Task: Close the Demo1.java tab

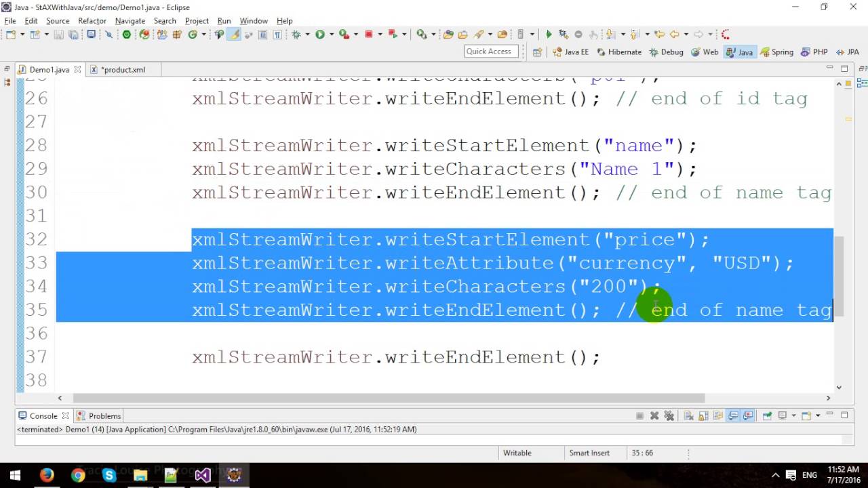Action: pos(77,69)
